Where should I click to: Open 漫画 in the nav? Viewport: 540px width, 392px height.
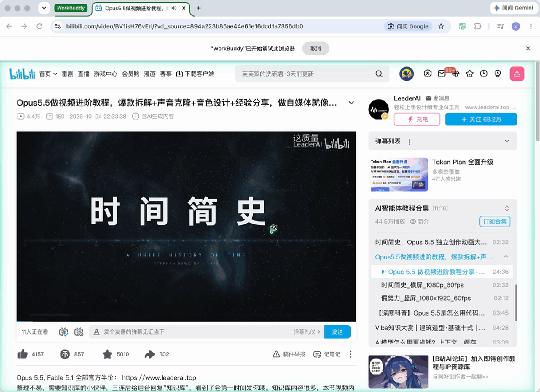pyautogui.click(x=150, y=73)
